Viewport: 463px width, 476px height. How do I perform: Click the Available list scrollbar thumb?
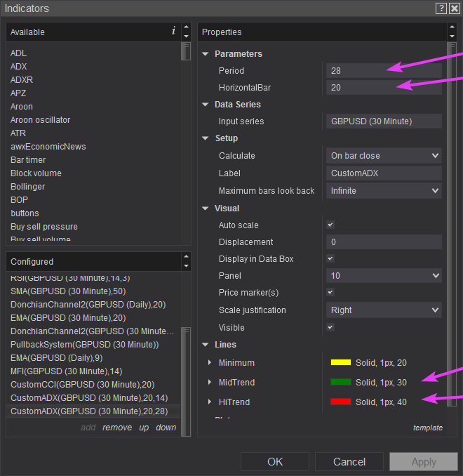pyautogui.click(x=186, y=52)
